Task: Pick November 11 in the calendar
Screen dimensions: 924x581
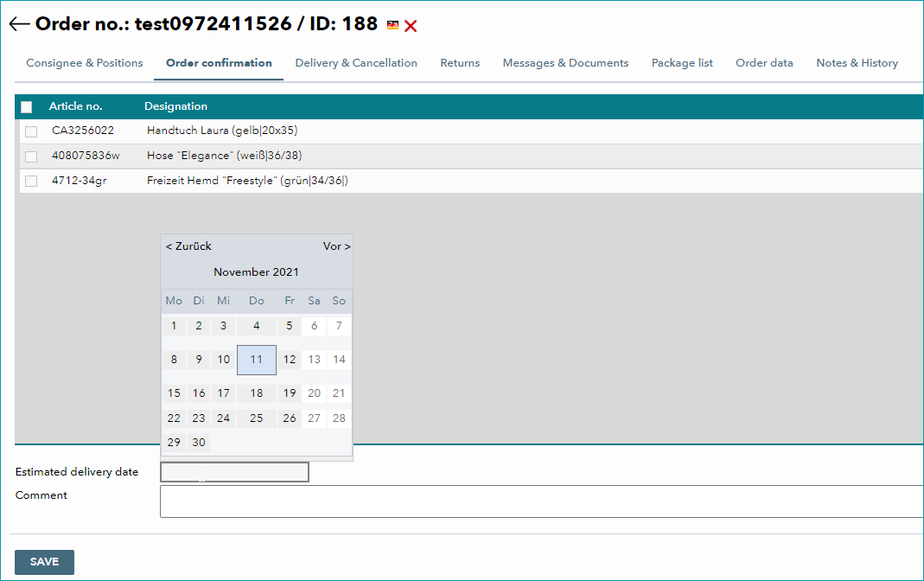Action: point(257,360)
